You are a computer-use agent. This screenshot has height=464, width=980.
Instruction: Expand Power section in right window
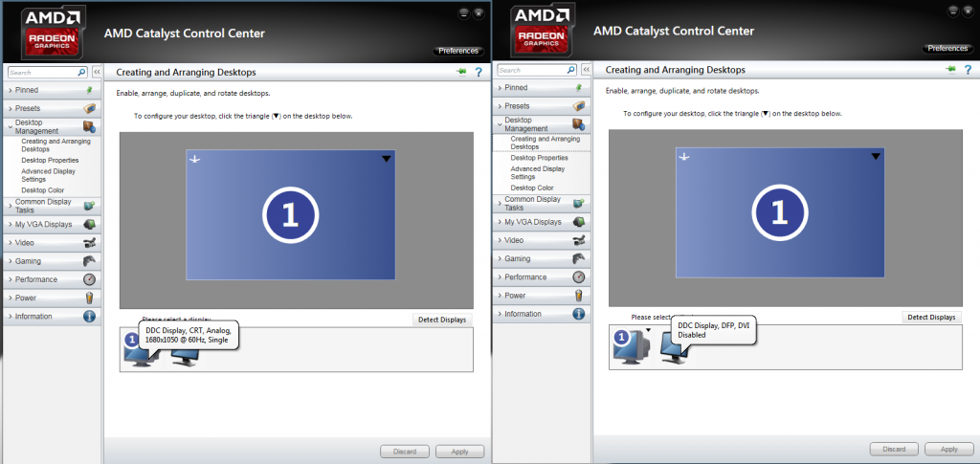(500, 296)
